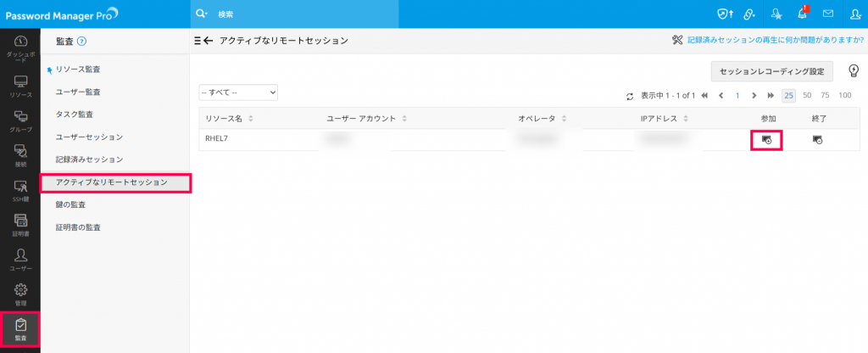Click the Audit help question-mark icon
Viewport: 868px width, 353px height.
click(82, 41)
